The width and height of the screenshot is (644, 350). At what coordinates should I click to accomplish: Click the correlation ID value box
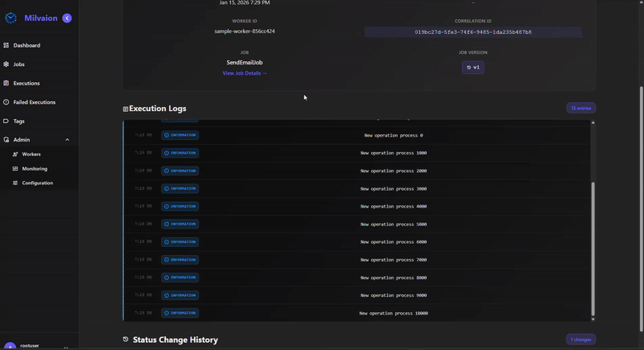(473, 32)
